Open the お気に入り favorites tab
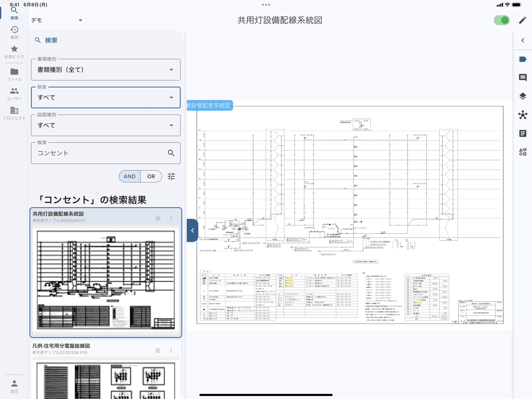Viewport: 532px width, 399px height. point(14,52)
